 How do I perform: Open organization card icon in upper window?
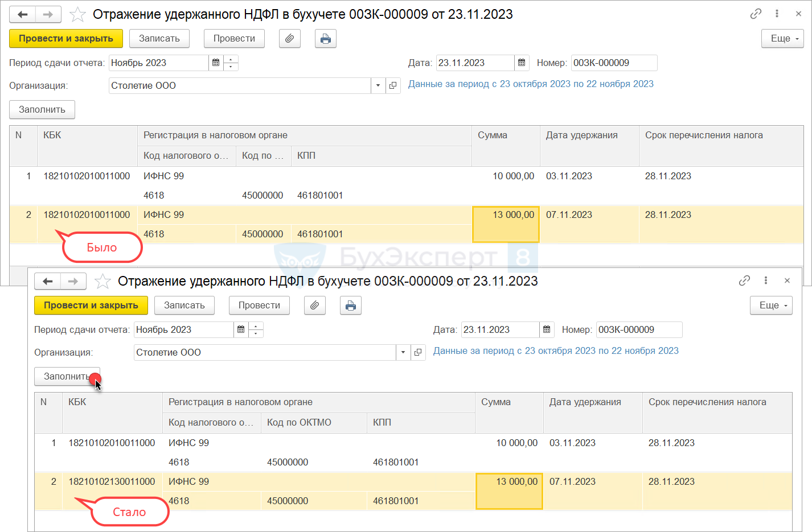click(393, 86)
